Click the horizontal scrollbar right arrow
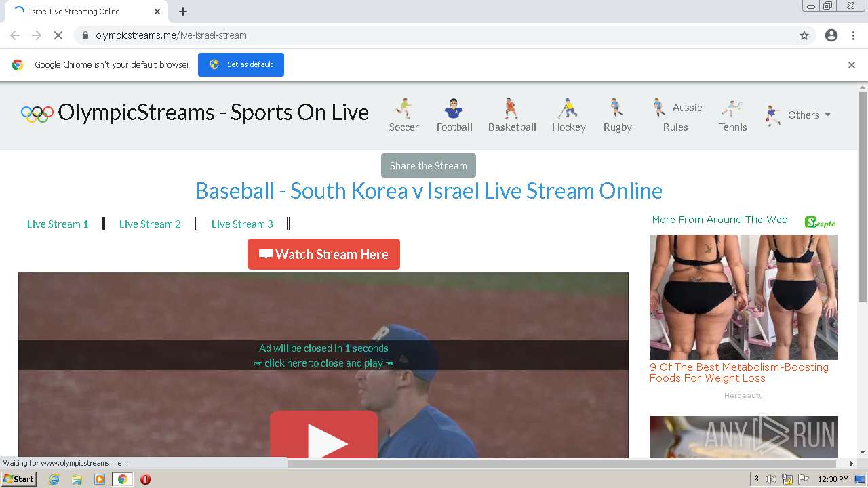This screenshot has width=868, height=488. pyautogui.click(x=852, y=464)
